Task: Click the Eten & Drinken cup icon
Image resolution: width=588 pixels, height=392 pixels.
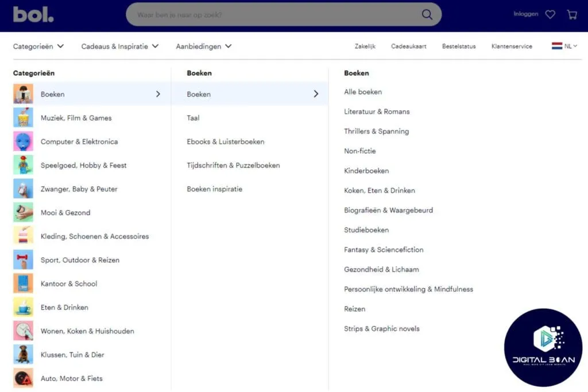Action: [x=23, y=307]
